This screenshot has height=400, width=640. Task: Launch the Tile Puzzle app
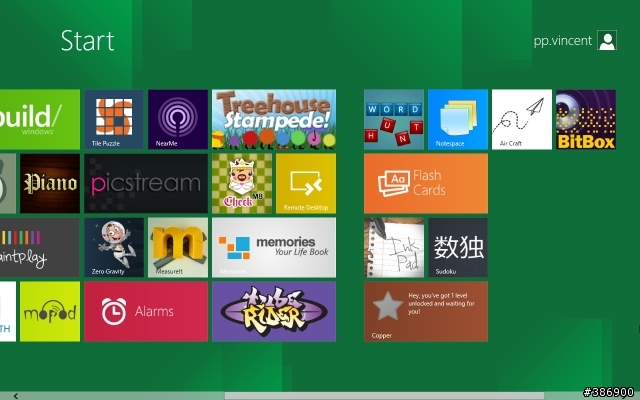pos(114,119)
